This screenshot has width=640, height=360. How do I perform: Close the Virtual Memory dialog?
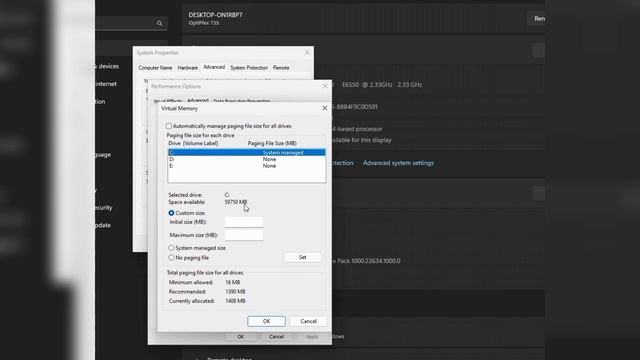tap(324, 108)
